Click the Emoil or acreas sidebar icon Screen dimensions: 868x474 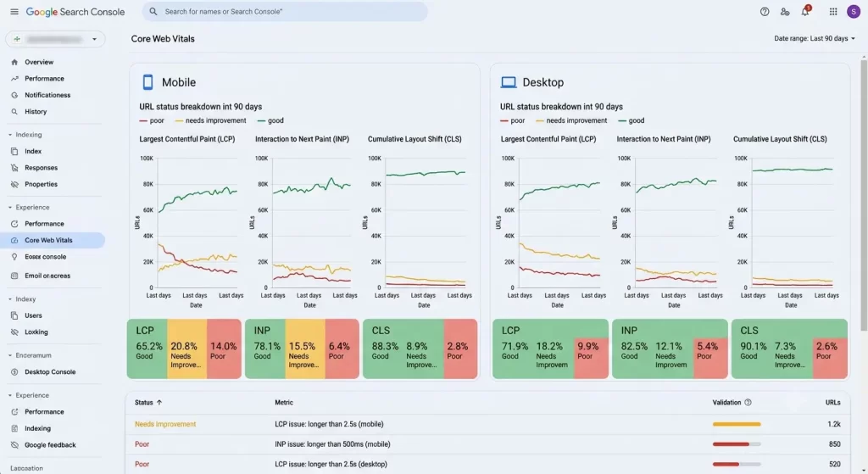tap(14, 276)
